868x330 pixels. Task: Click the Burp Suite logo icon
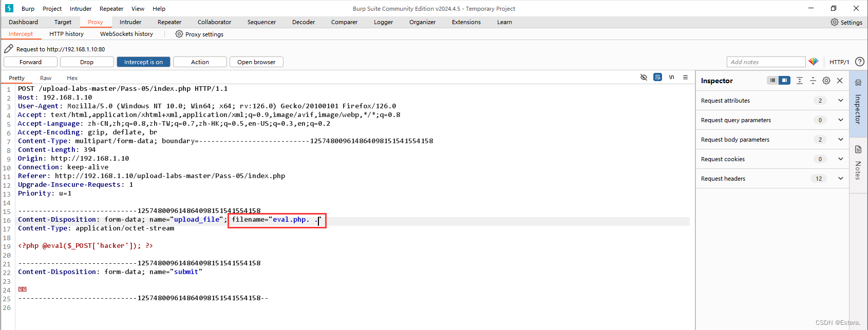click(9, 8)
